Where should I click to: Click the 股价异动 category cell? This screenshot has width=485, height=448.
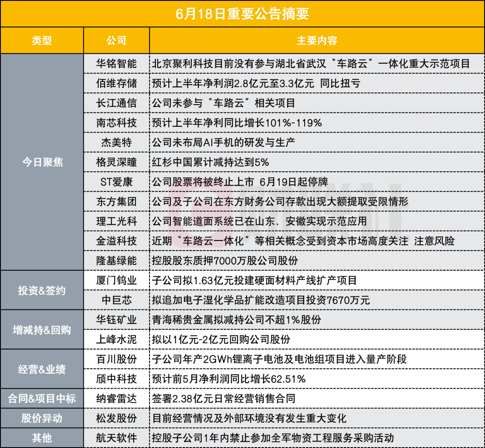pos(42,418)
